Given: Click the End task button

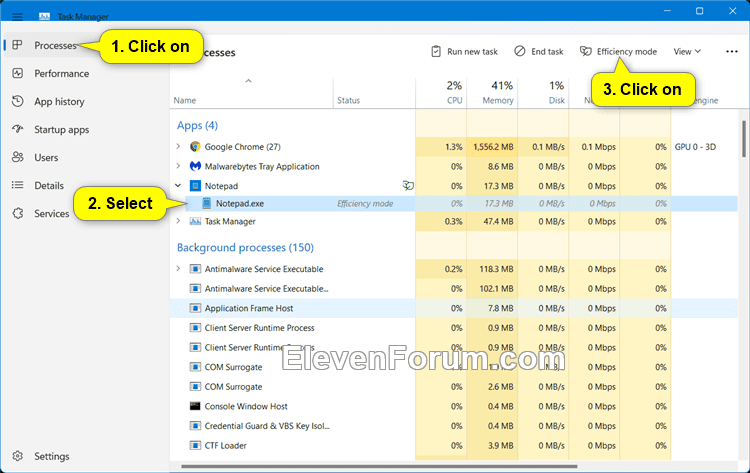Looking at the screenshot, I should (539, 51).
